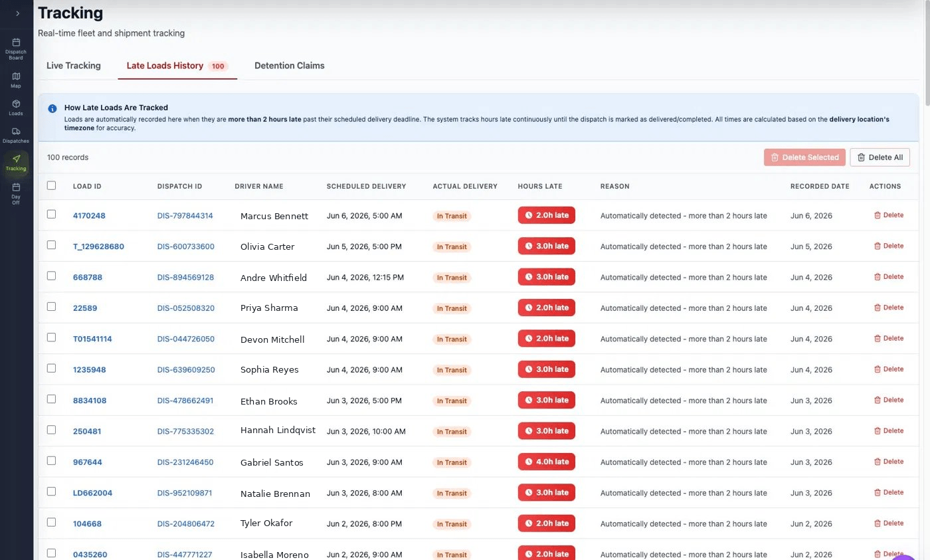This screenshot has height=560, width=930.
Task: Delete Tyler Okafor's late load record
Action: tap(889, 523)
